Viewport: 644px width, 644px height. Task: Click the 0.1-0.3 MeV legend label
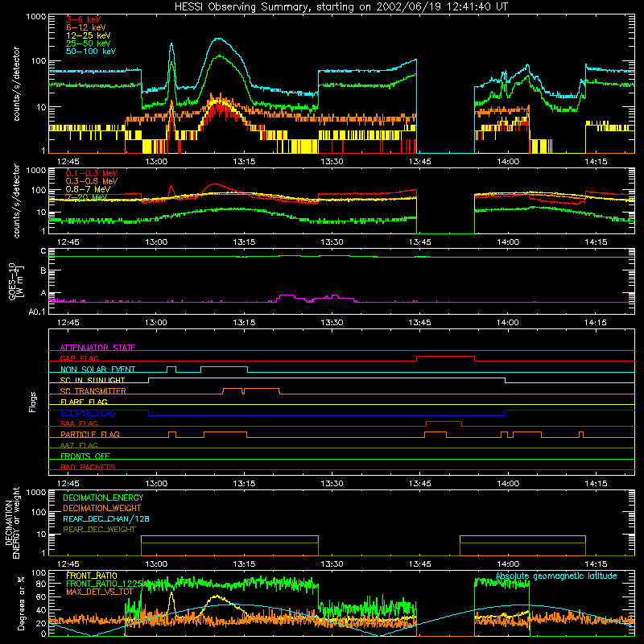click(92, 173)
